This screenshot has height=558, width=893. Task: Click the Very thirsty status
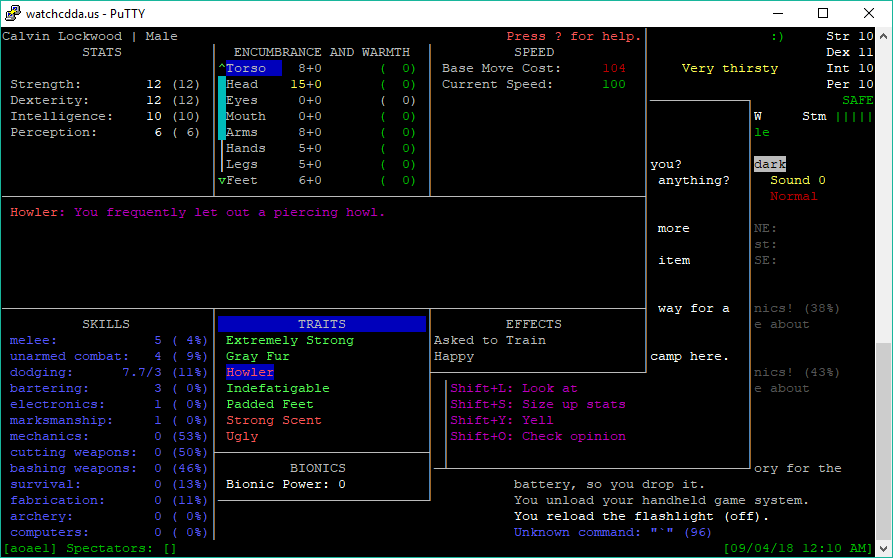tap(730, 68)
